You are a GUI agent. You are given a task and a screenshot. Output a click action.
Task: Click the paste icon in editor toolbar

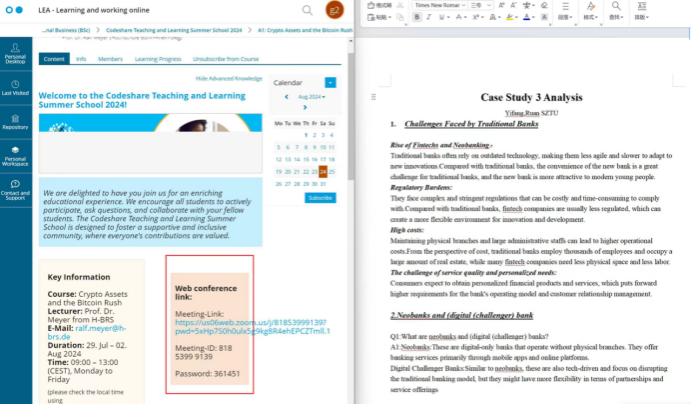(x=371, y=17)
